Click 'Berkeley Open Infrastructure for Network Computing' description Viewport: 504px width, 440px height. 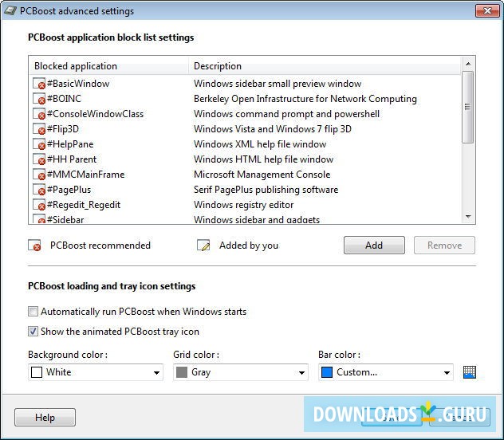(x=305, y=99)
